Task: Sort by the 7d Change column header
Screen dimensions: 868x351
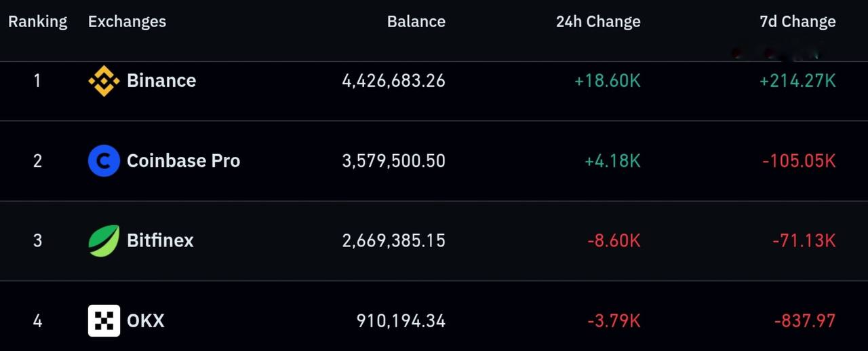Action: click(797, 22)
